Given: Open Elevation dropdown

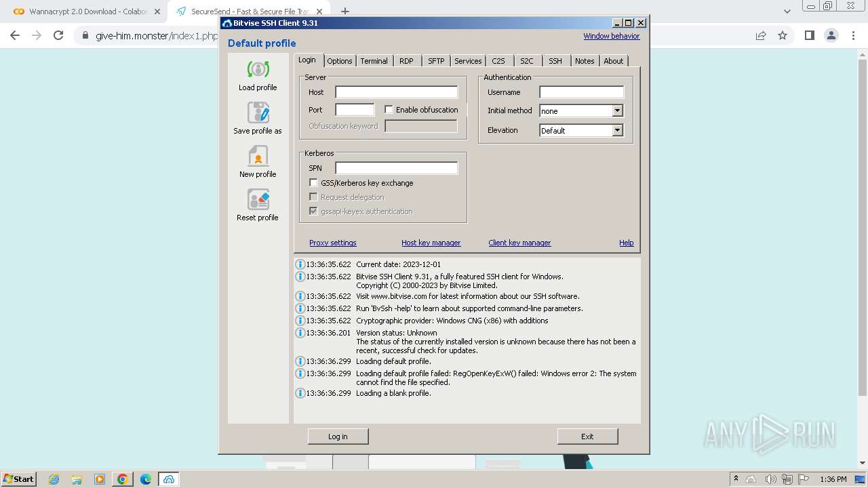Looking at the screenshot, I should pos(617,130).
